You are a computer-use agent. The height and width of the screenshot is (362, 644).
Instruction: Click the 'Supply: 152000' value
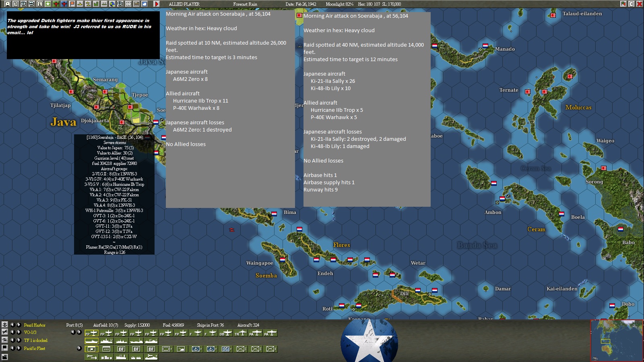pos(137,325)
